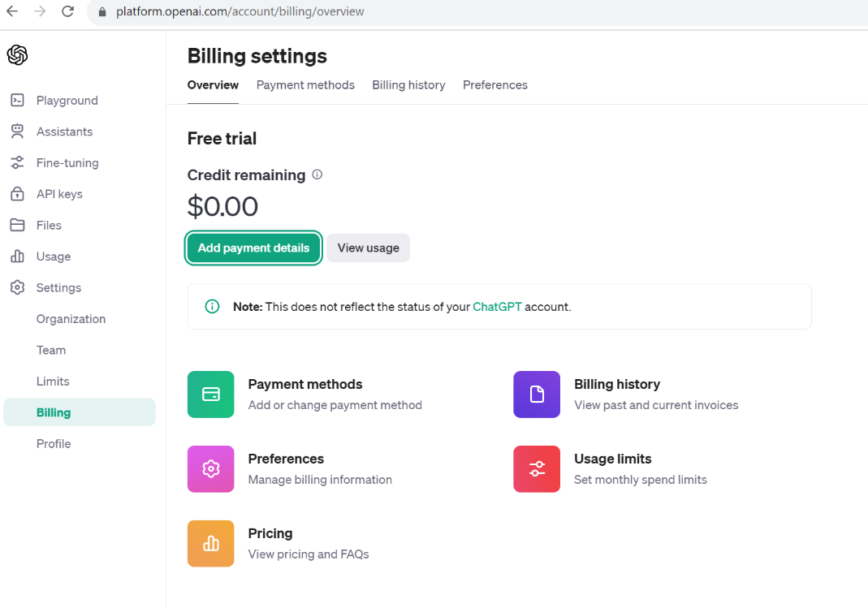The image size is (868, 608).
Task: Open Assistants in the sidebar
Action: [65, 132]
